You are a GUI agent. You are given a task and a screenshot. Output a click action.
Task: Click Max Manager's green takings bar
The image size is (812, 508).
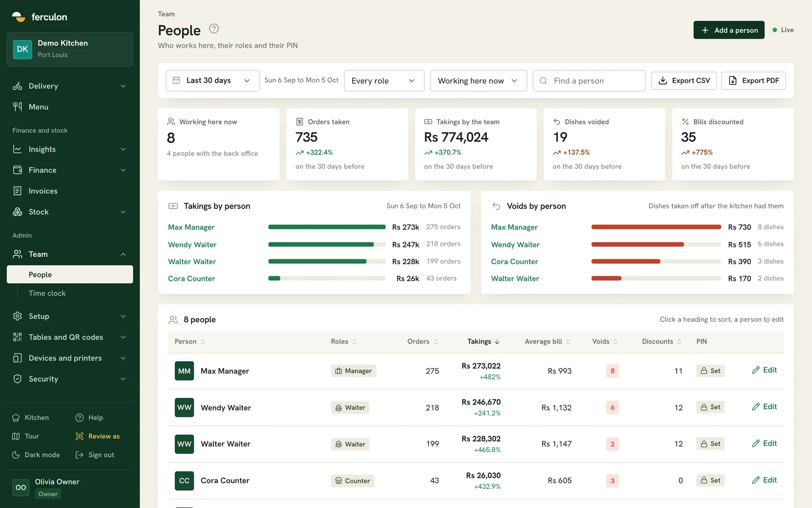[x=327, y=227]
